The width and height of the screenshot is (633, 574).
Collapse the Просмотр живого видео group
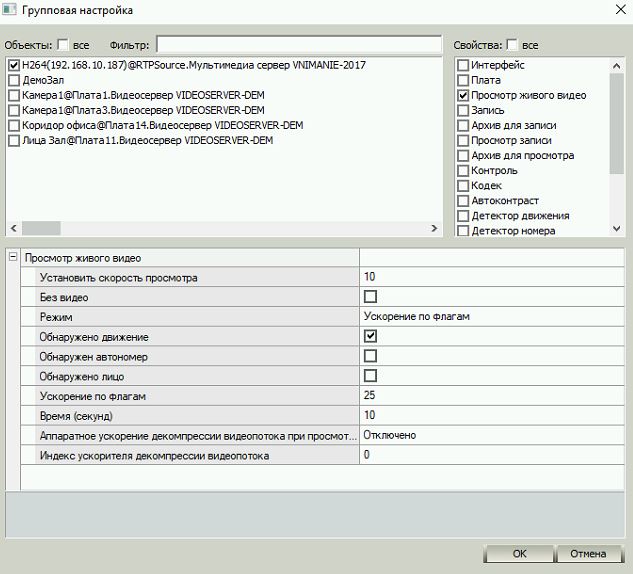pyautogui.click(x=13, y=257)
